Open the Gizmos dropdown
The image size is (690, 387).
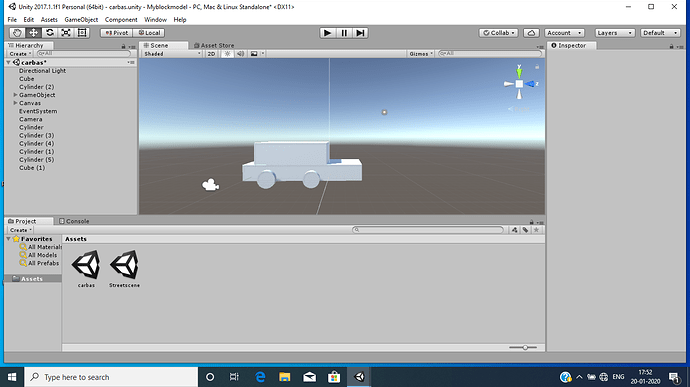(x=421, y=54)
